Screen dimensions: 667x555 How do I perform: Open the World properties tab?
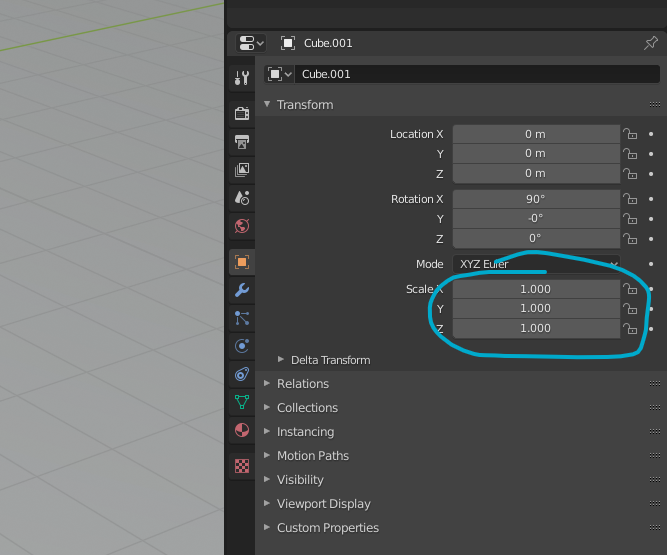[241, 226]
